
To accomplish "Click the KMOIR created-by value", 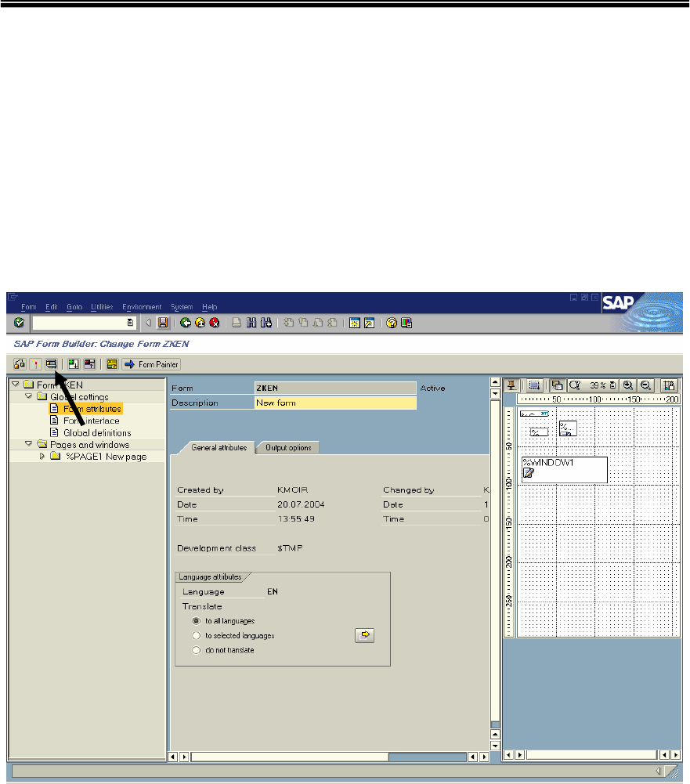I will 292,490.
